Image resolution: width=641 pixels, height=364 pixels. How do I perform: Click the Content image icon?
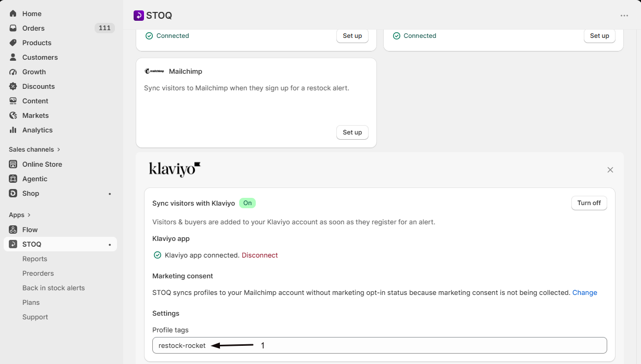tap(13, 101)
